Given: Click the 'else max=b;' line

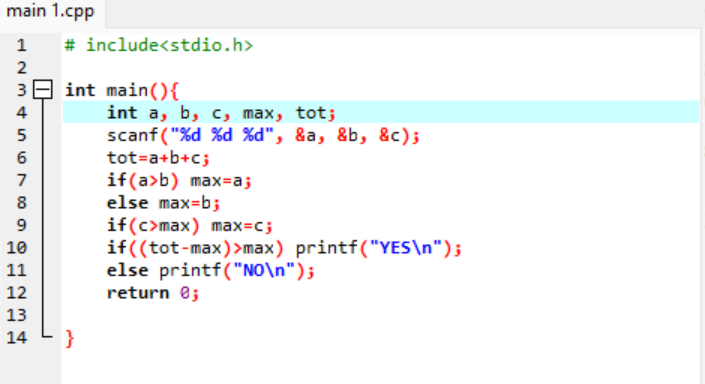Looking at the screenshot, I should coord(163,203).
